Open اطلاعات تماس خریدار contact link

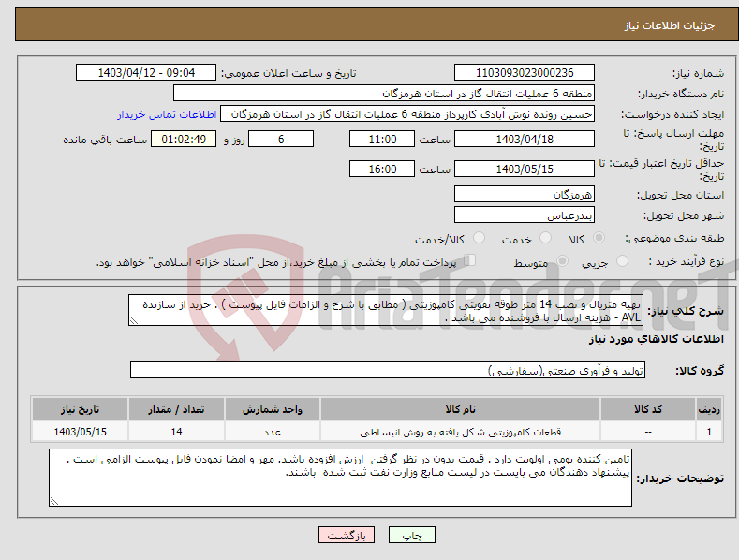(x=167, y=114)
